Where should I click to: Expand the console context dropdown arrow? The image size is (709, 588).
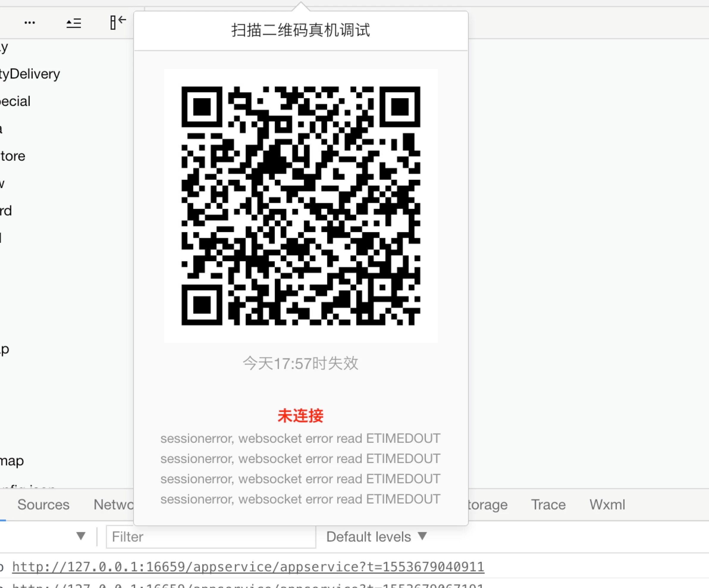[81, 536]
